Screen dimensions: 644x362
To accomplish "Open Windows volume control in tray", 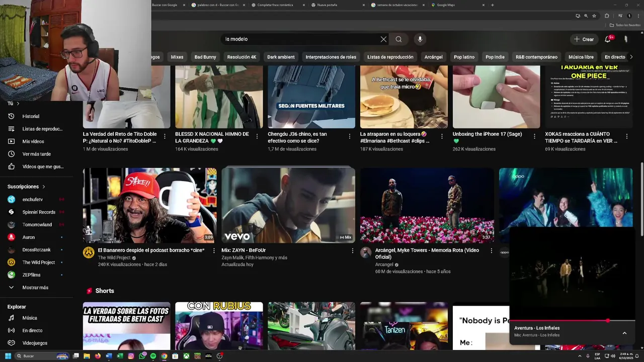I will [613, 356].
